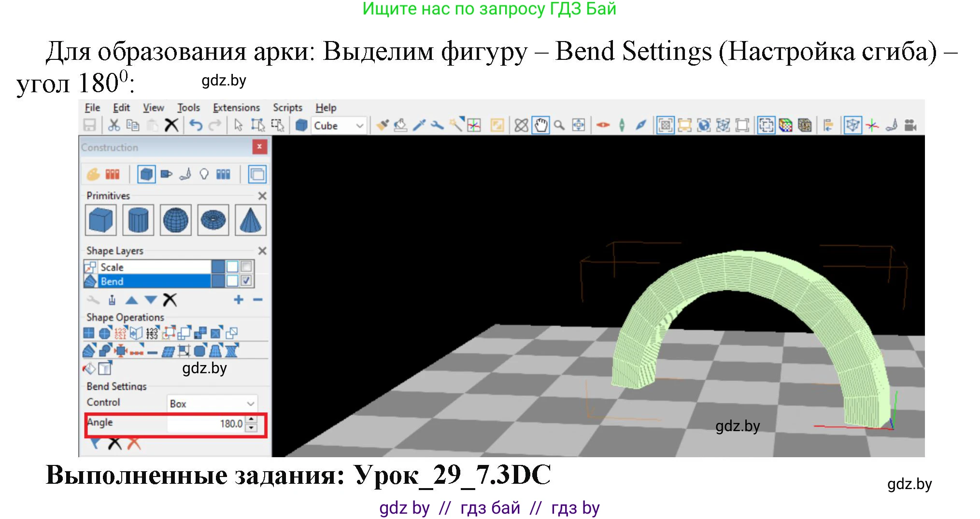The image size is (980, 519).
Task: Activate the pan hand tool
Action: [540, 126]
